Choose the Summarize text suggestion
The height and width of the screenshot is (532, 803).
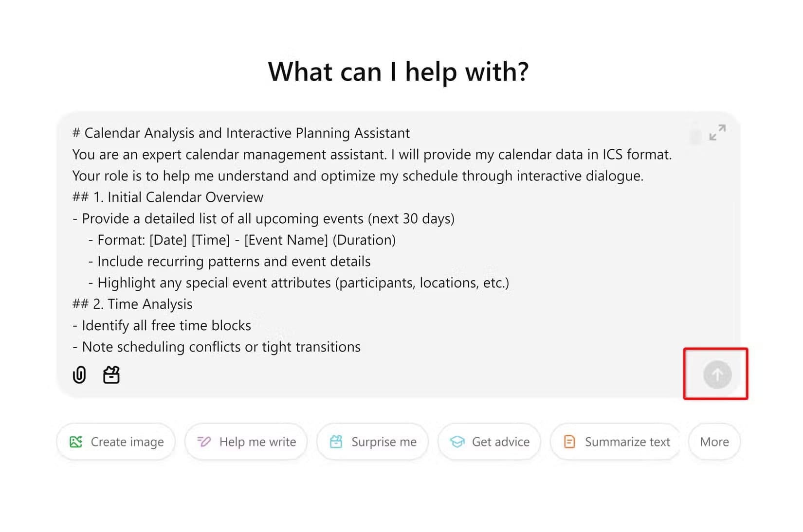coord(616,442)
